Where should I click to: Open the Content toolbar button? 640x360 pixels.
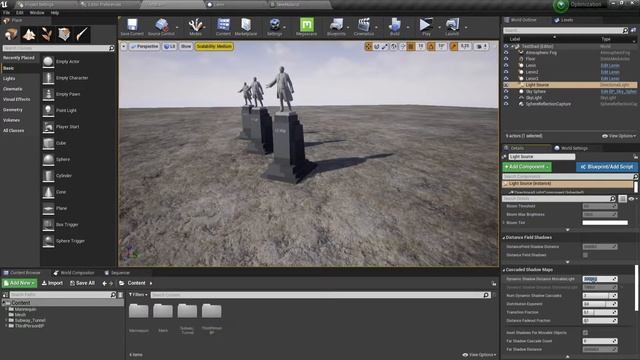point(223,27)
